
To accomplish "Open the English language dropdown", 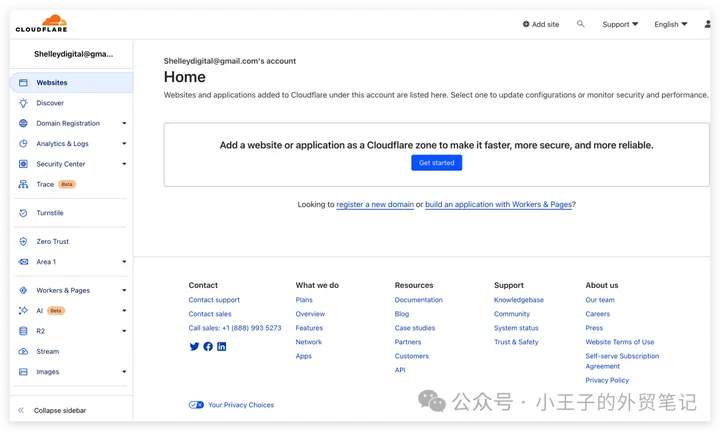I will (670, 24).
